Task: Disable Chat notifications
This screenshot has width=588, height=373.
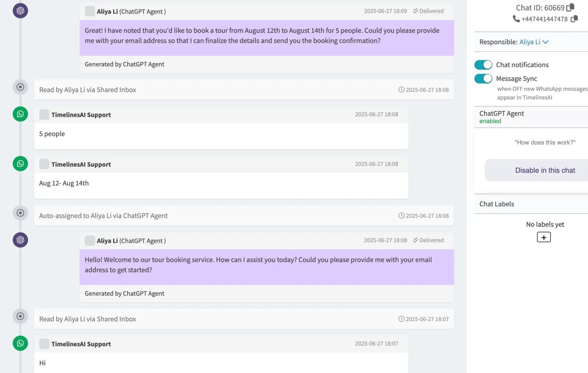Action: point(483,65)
